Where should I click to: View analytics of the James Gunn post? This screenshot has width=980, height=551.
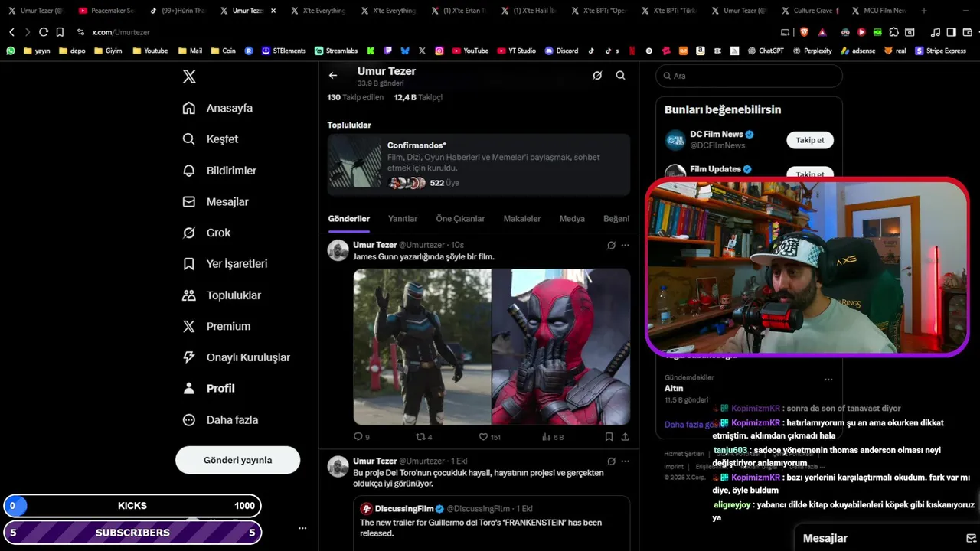(552, 437)
